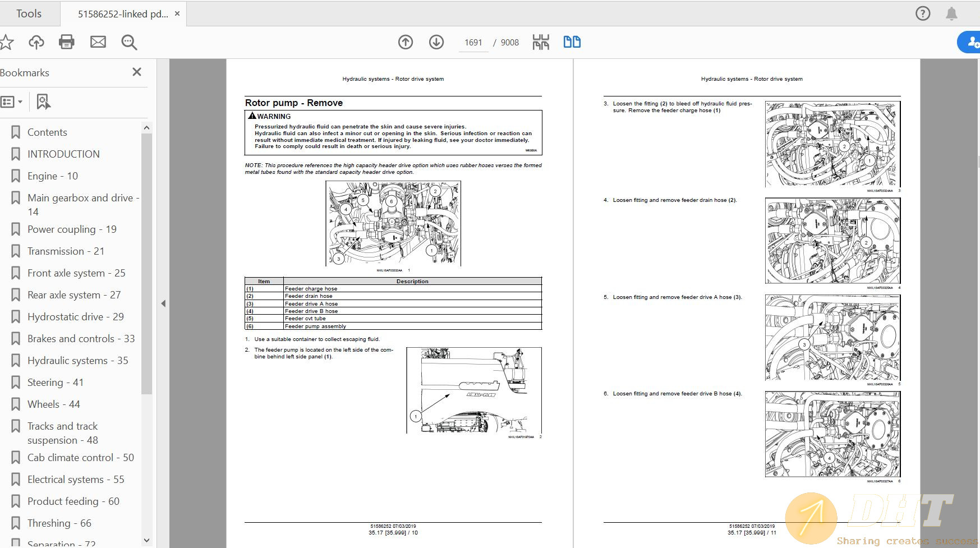Screen dimensions: 980x548
Task: Open Rear axle system - 27
Action: click(x=74, y=295)
